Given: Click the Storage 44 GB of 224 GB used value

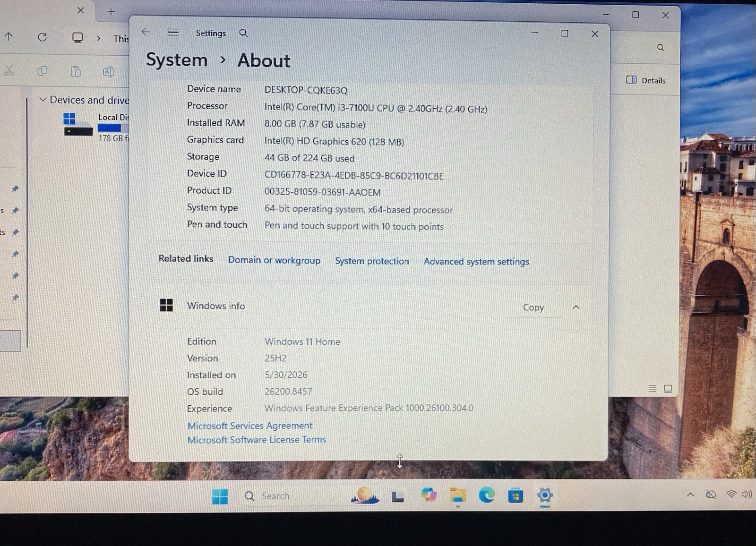Looking at the screenshot, I should pyautogui.click(x=309, y=158).
